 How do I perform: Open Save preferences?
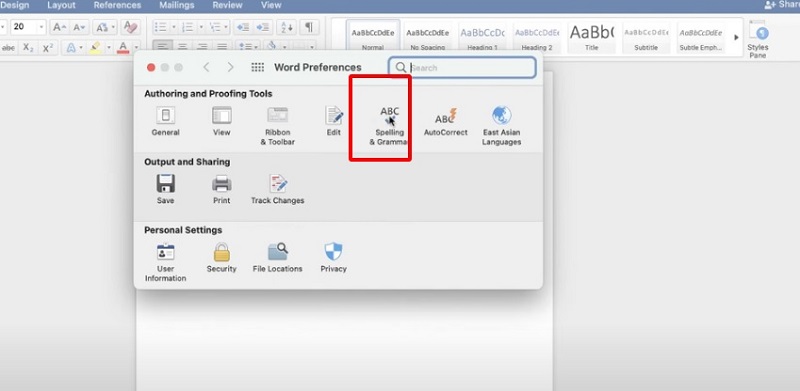(165, 189)
